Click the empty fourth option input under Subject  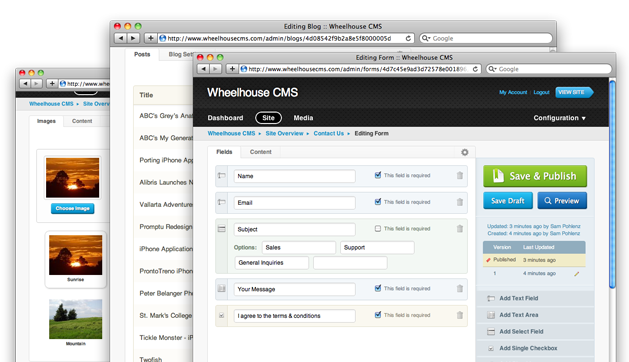coord(350,263)
